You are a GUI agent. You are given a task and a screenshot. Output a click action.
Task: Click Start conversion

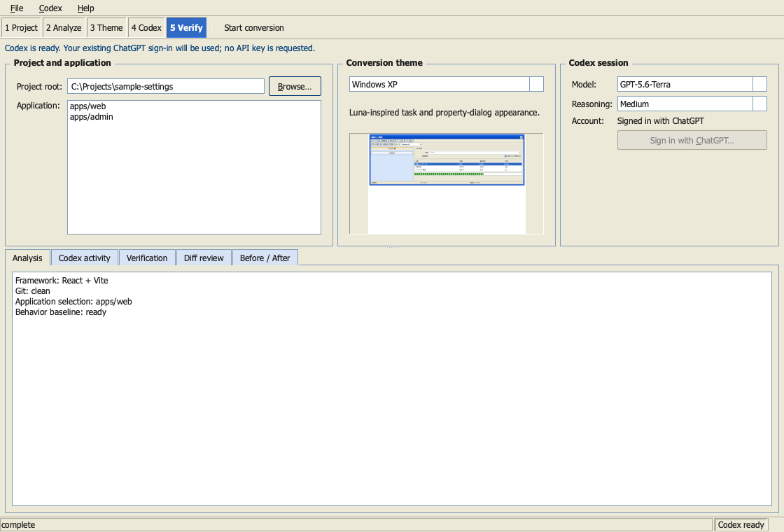(x=254, y=28)
